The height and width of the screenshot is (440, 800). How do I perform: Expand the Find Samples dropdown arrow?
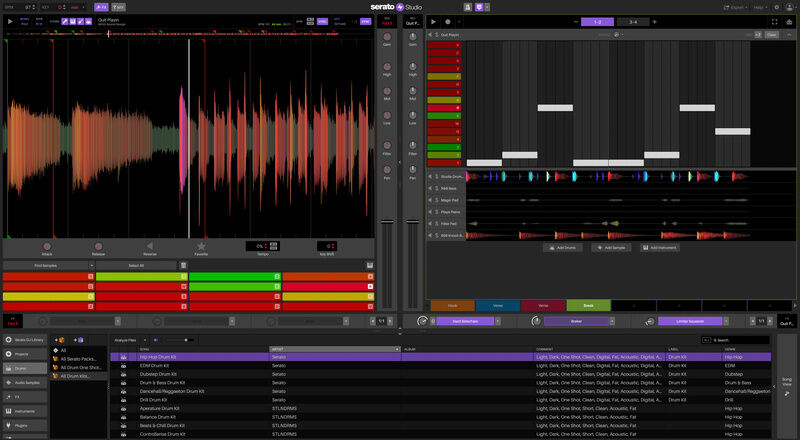(92, 265)
